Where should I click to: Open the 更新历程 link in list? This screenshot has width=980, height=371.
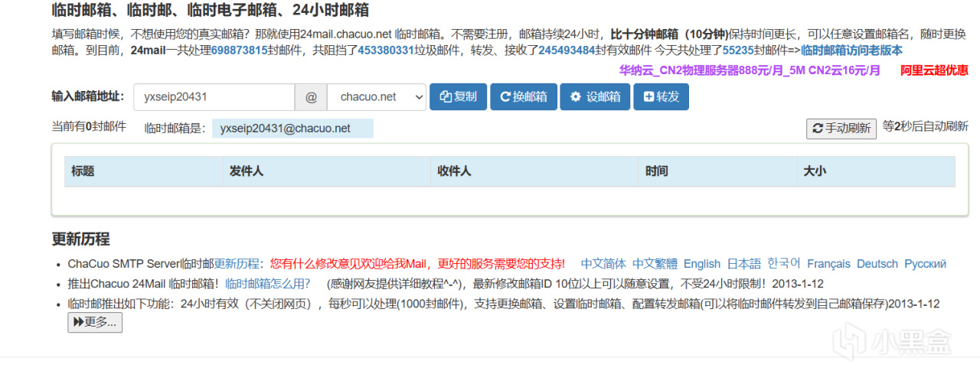coord(237,264)
